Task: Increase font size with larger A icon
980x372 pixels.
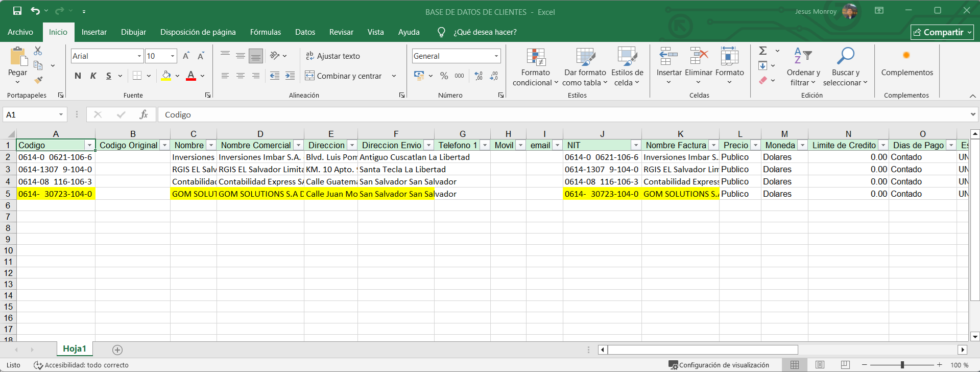Action: (x=186, y=56)
